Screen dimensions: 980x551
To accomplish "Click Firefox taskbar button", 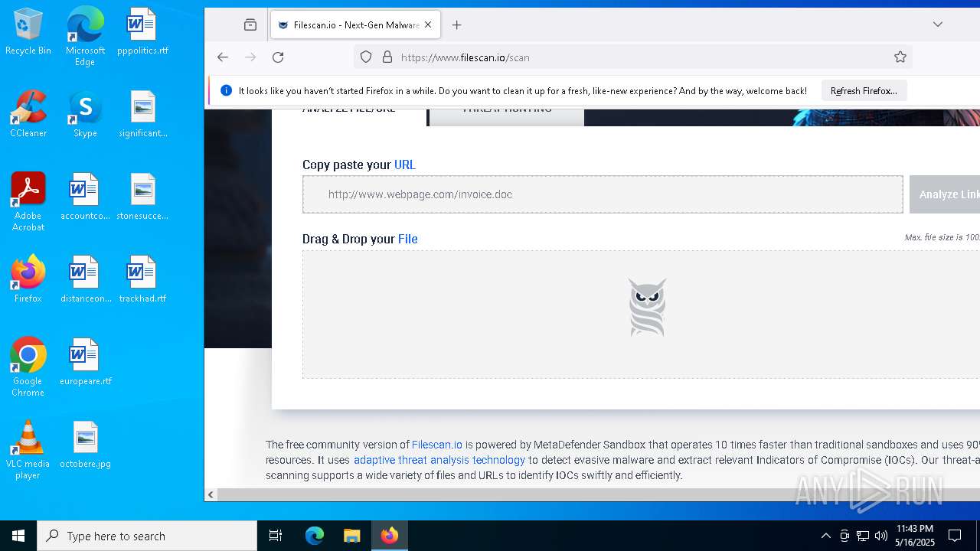I will pos(390,536).
